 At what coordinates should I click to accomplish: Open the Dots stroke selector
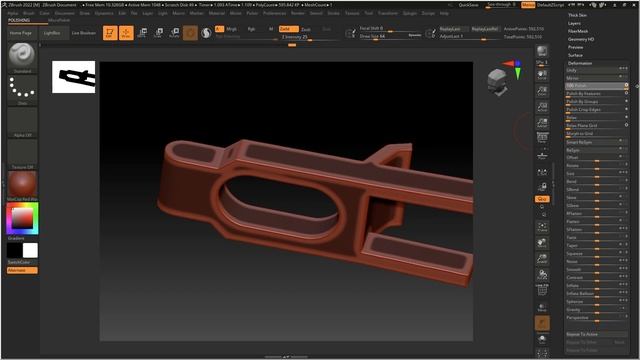coord(22,90)
